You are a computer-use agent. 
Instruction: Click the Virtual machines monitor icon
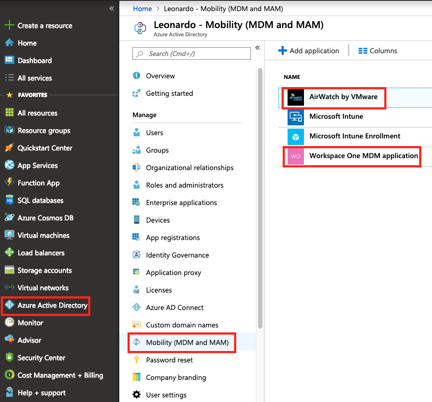[9, 235]
